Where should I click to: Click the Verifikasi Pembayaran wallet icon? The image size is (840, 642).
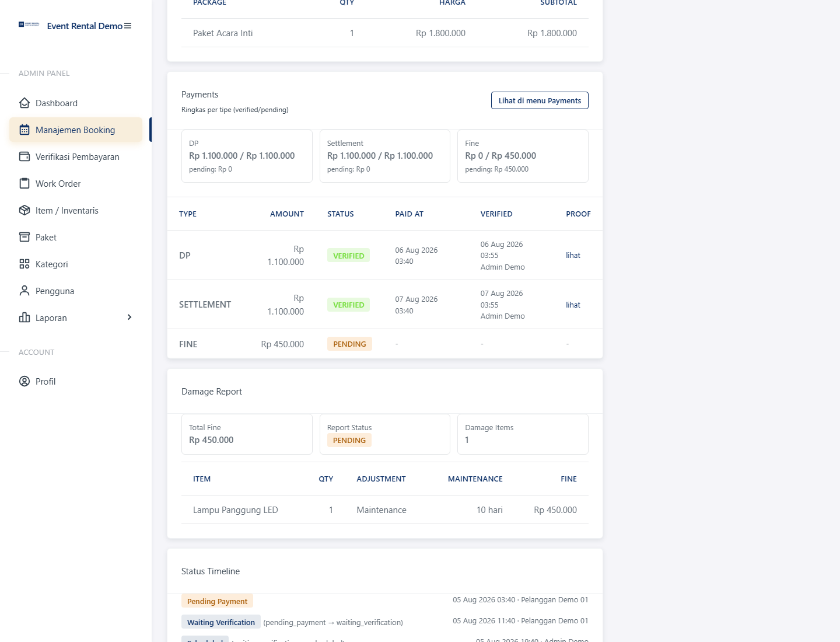click(x=24, y=157)
